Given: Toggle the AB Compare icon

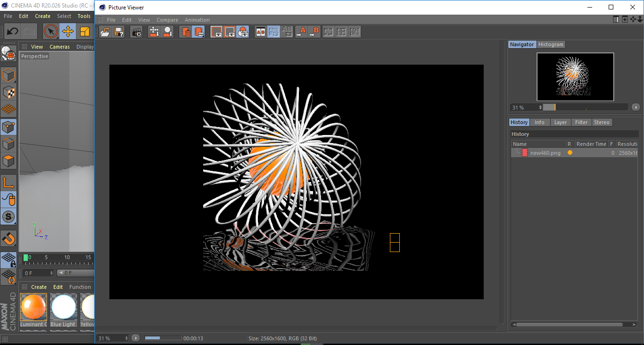Looking at the screenshot, I should coord(260,32).
